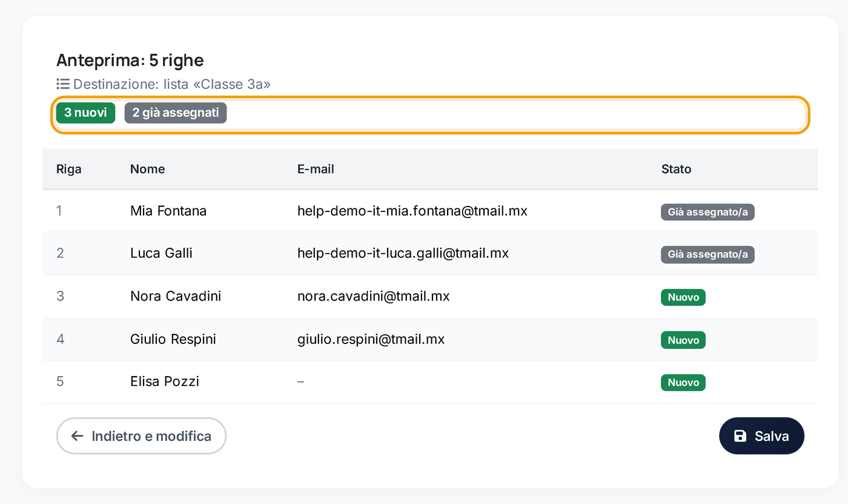Image resolution: width=848 pixels, height=504 pixels.
Task: Select the Elisa Pozzi name cell
Action: (165, 382)
